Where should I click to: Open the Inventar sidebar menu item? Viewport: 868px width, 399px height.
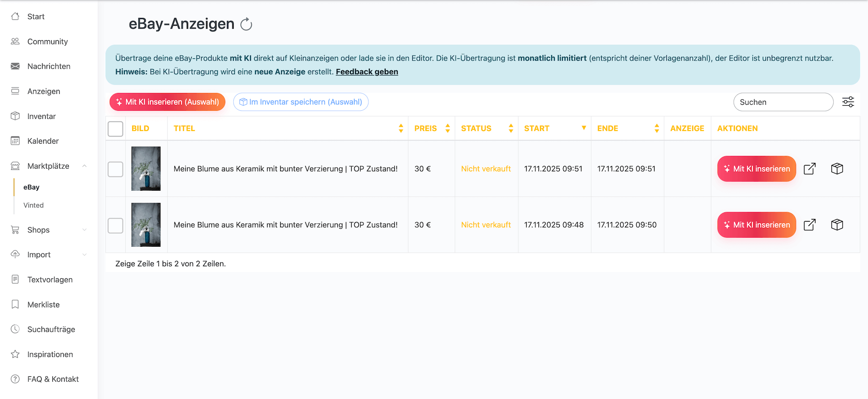(41, 116)
